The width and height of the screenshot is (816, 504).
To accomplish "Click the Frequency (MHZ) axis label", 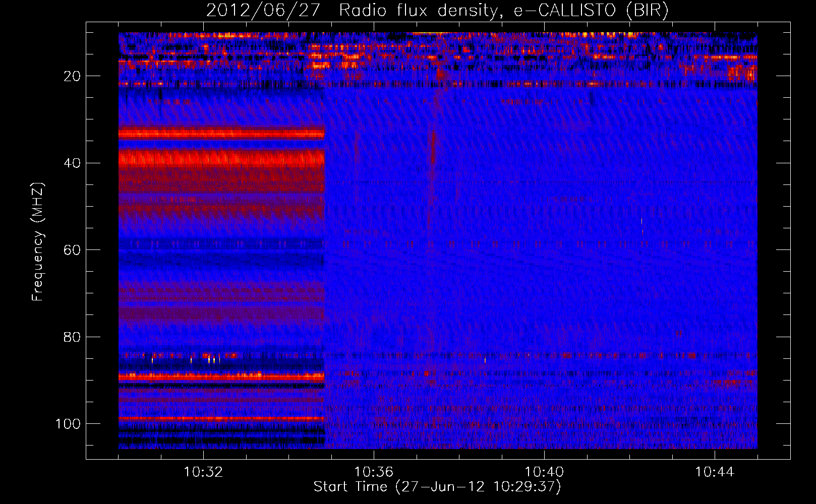I will [x=38, y=241].
